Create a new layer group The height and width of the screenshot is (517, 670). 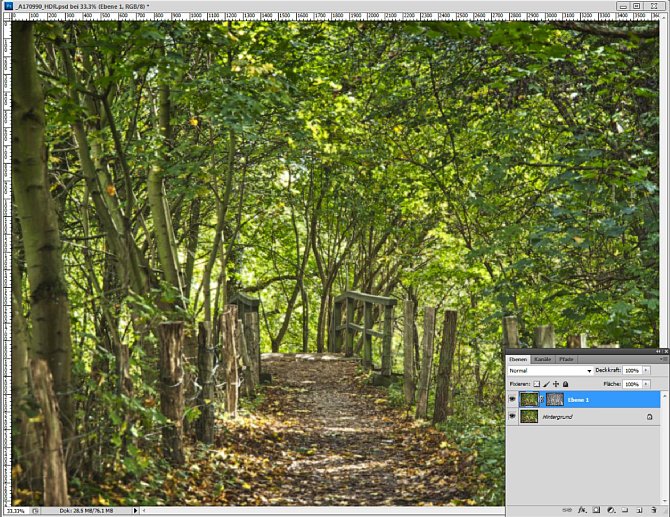click(625, 510)
